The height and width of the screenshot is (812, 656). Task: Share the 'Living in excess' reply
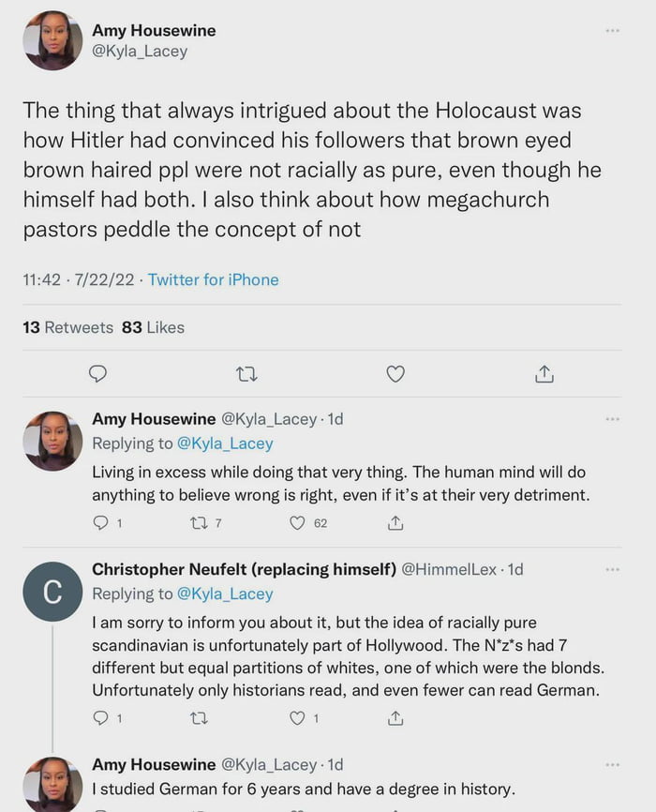pos(395,522)
